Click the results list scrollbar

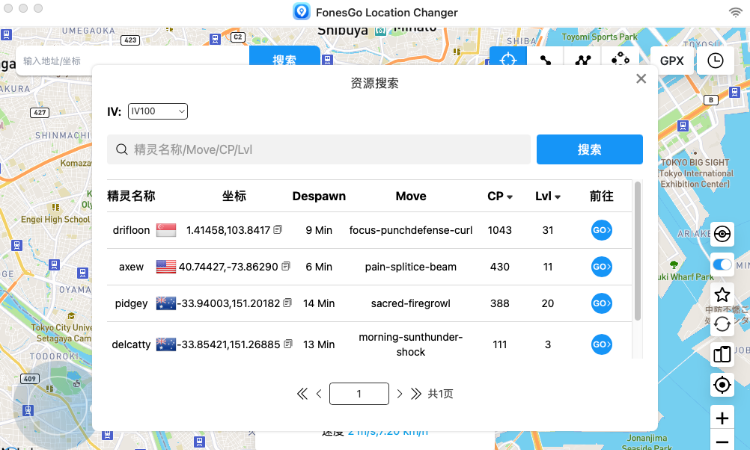[638, 251]
